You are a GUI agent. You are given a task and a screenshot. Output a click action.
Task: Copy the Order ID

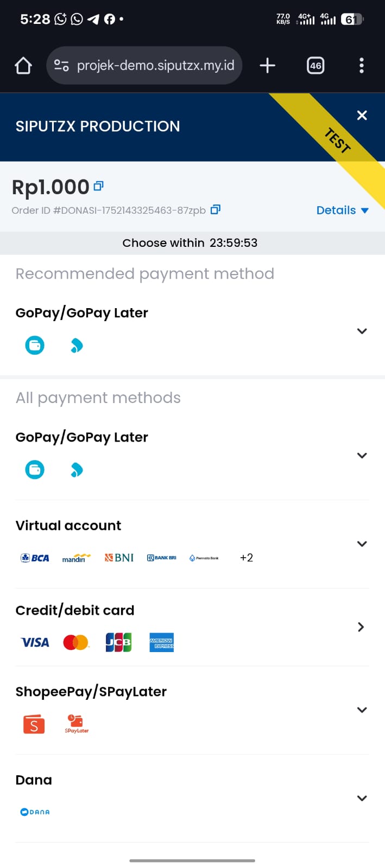click(216, 209)
